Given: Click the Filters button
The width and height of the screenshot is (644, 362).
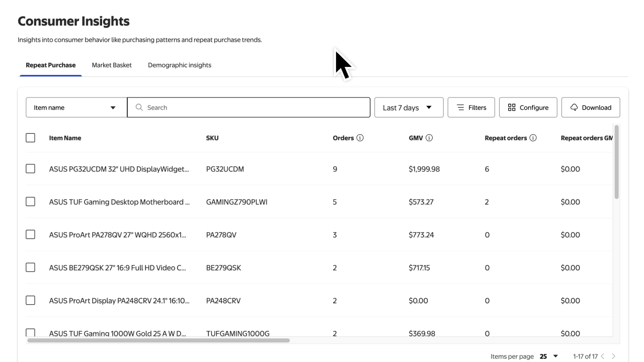Looking at the screenshot, I should [471, 108].
